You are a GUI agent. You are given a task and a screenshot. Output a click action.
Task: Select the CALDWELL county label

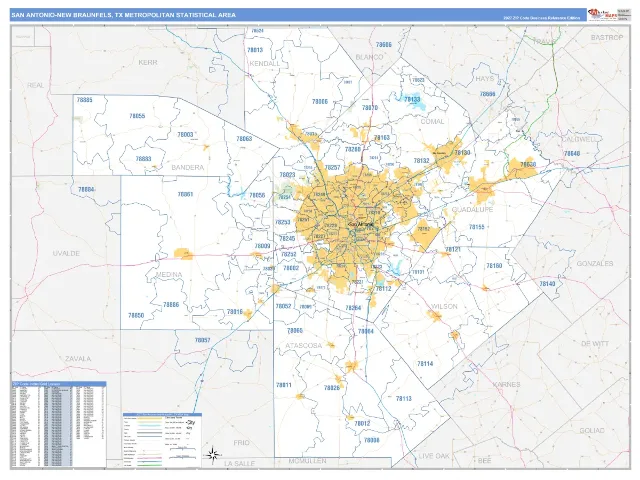[x=578, y=139]
